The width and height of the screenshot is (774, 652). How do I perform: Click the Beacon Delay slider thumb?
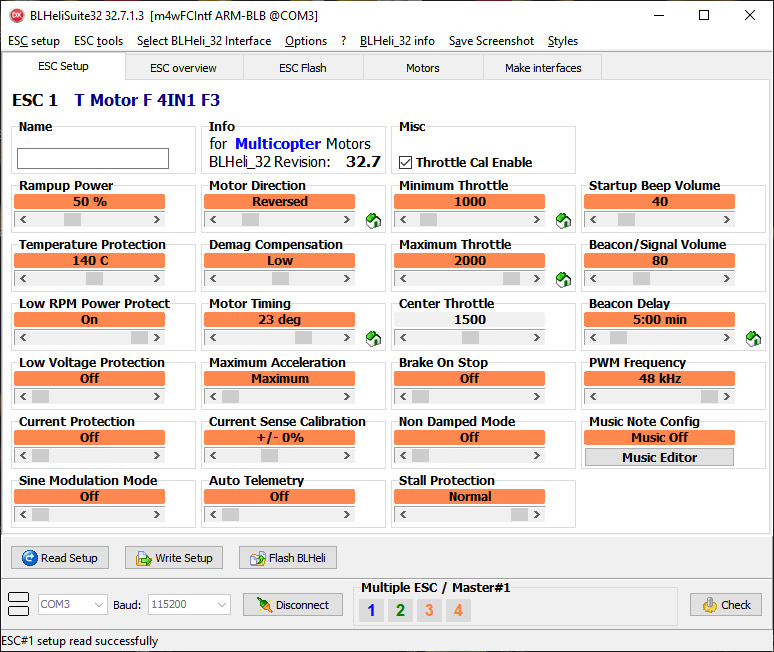click(618, 338)
